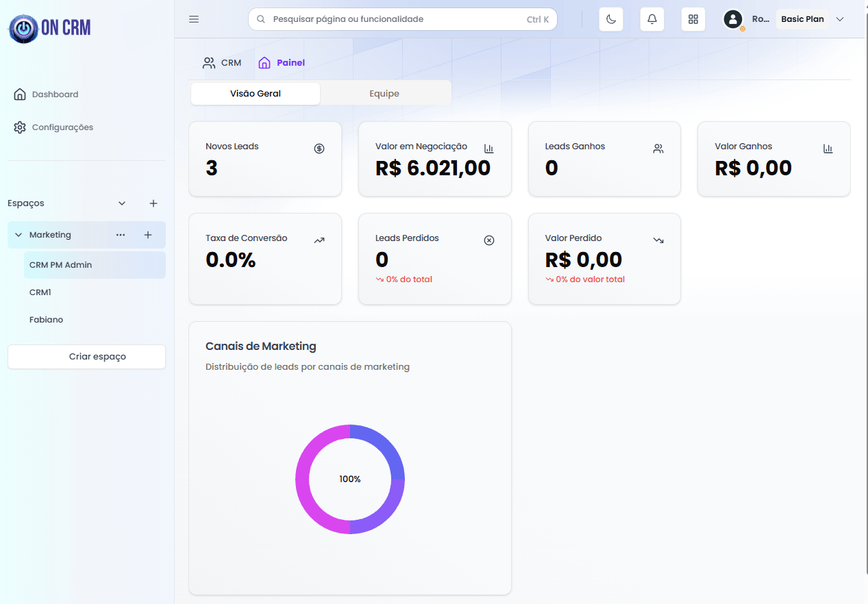Select the Visão Geral tab

(x=256, y=94)
